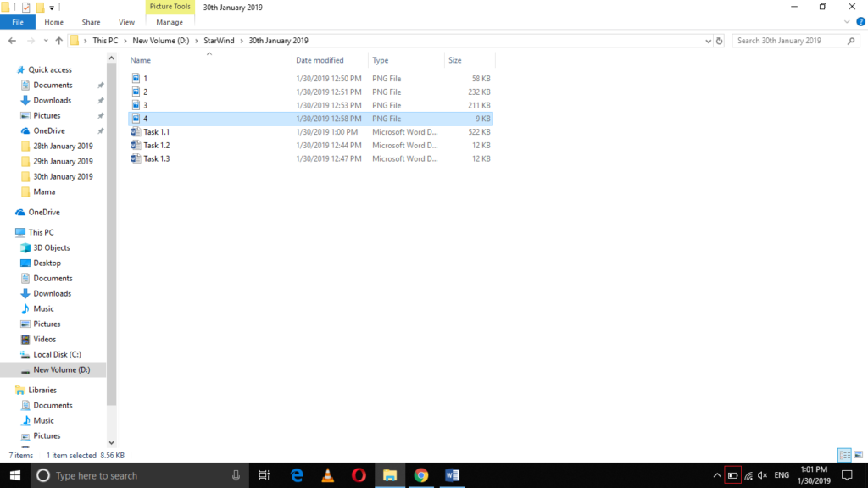Refresh the current folder view
This screenshot has height=488, width=868.
719,41
